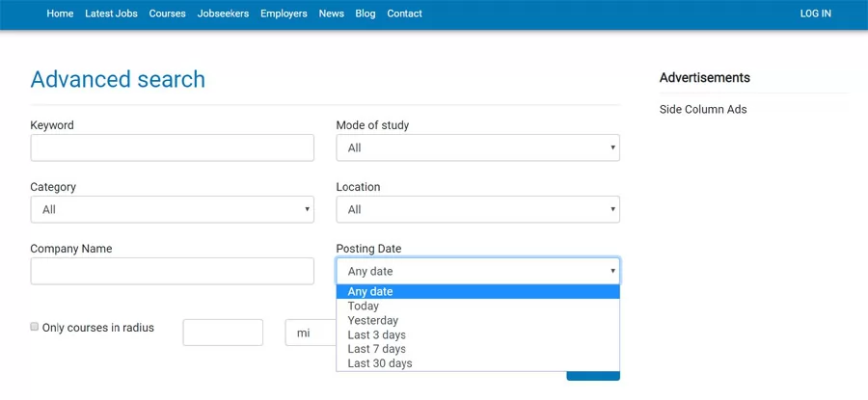Open the Category dropdown
868x400 pixels.
(x=172, y=209)
